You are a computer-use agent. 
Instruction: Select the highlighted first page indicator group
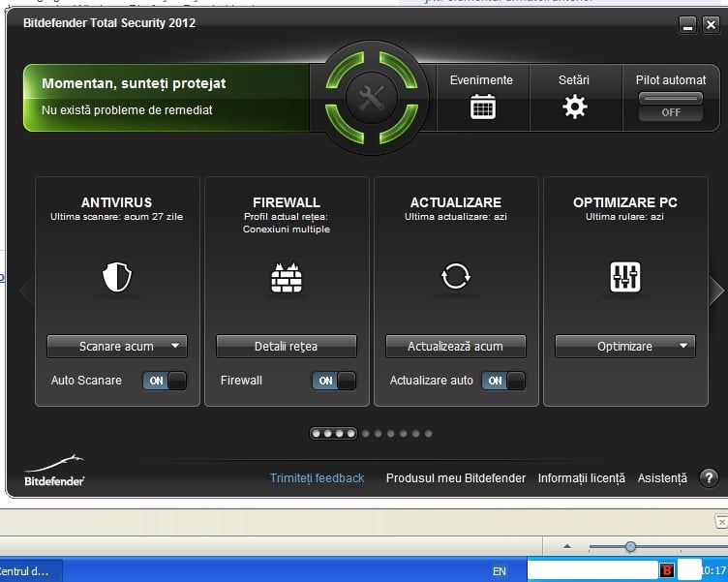coord(333,434)
